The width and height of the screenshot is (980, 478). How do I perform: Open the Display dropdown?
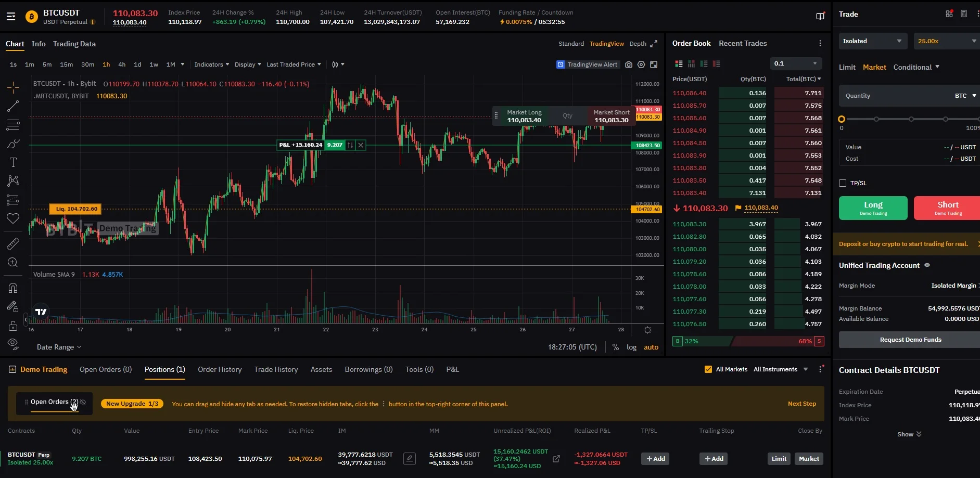click(248, 64)
